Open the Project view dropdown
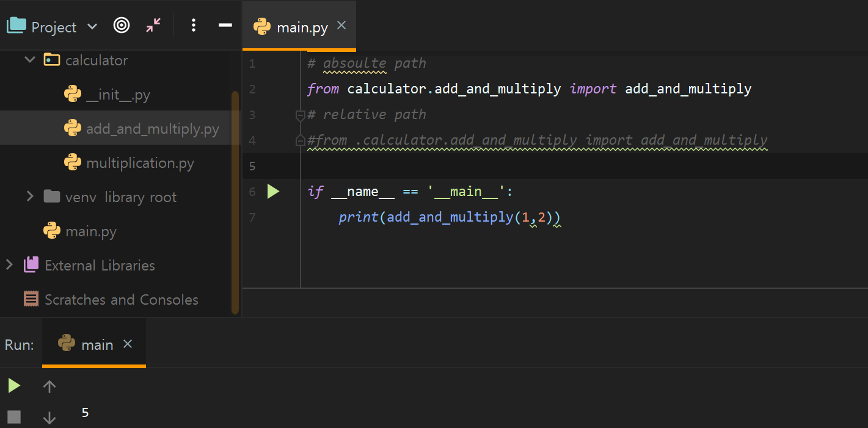The width and height of the screenshot is (868, 428). (92, 26)
